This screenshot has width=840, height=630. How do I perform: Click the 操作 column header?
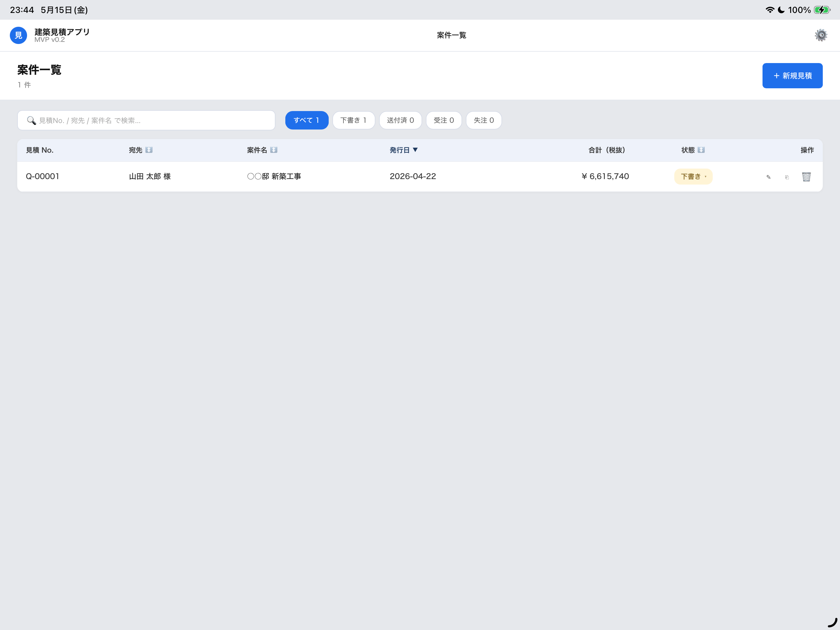pos(807,150)
